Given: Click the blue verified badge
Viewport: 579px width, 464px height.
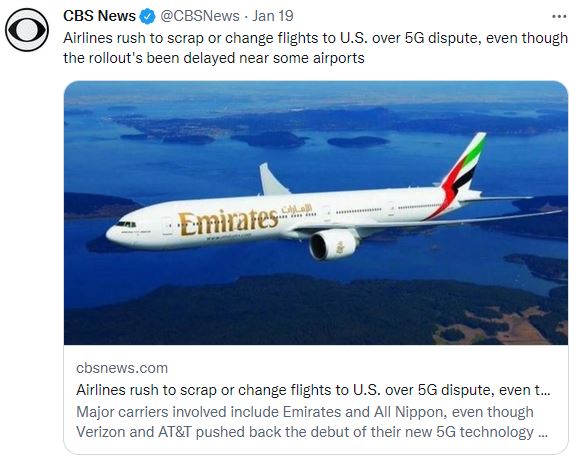Looking at the screenshot, I should tap(148, 17).
